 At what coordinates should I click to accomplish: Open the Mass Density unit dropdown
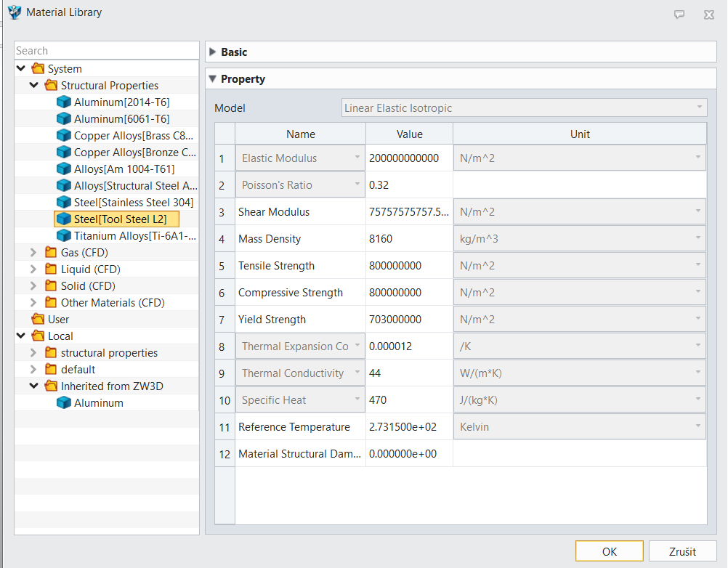tap(580, 238)
